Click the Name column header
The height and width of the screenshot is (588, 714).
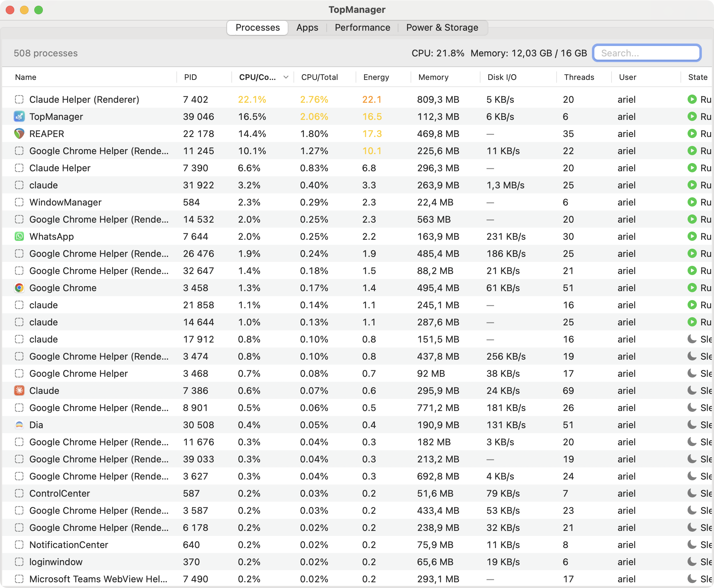(26, 77)
